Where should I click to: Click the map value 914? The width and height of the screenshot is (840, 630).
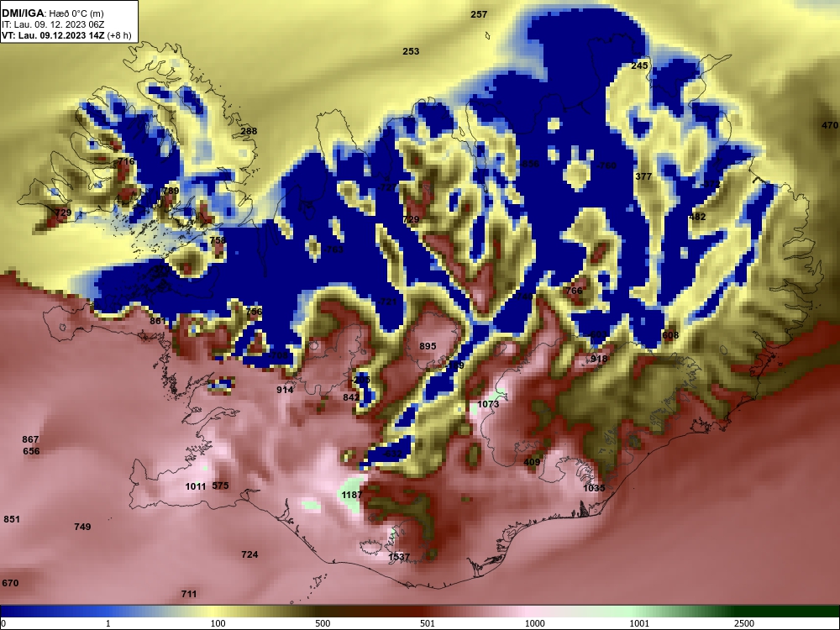(x=285, y=390)
